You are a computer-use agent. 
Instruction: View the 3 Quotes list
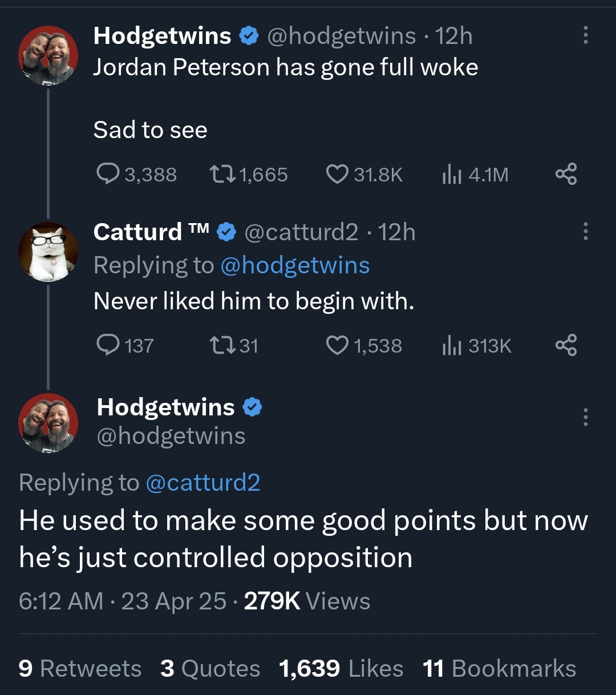(x=210, y=668)
